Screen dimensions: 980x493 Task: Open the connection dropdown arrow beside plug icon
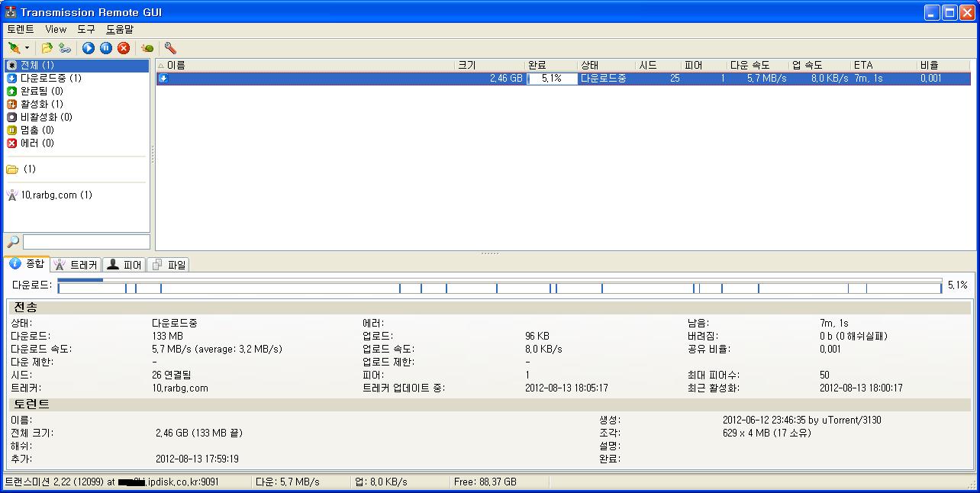coord(27,48)
